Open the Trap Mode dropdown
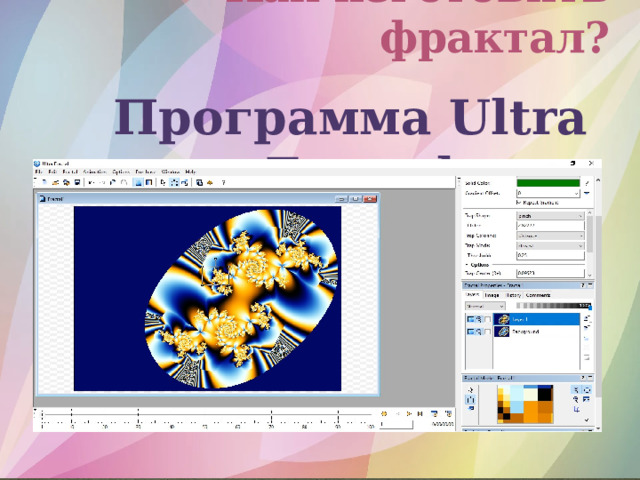This screenshot has width=640, height=480. click(x=550, y=246)
